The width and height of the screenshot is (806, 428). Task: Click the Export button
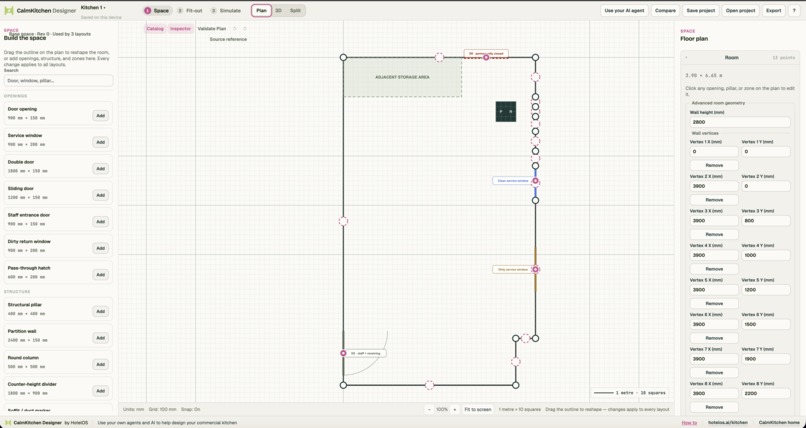tap(774, 10)
